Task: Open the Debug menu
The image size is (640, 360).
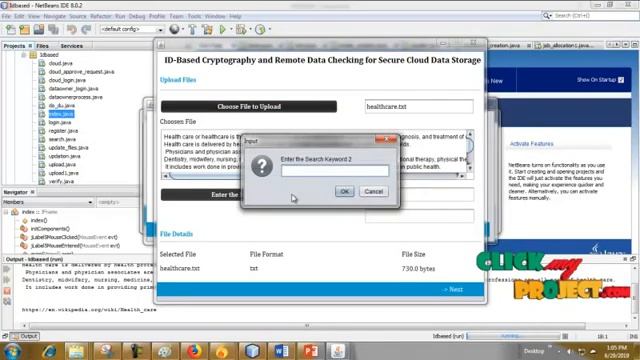Action: 137,16
